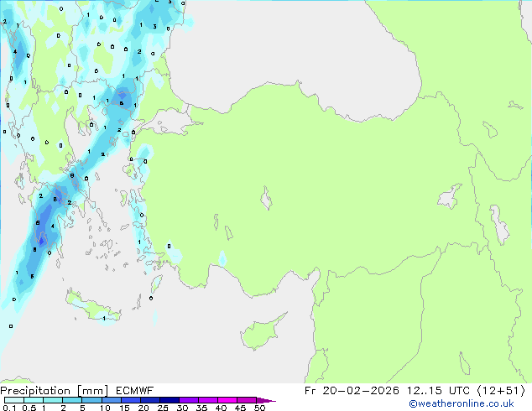The height and width of the screenshot is (411, 532).
Task: Pick the 10–15 mm blue legend swatch
Action: [111, 400]
